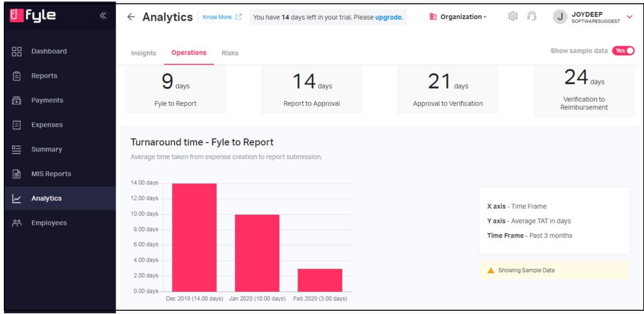Switch to the Risks tab
The height and width of the screenshot is (314, 644).
[x=230, y=53]
